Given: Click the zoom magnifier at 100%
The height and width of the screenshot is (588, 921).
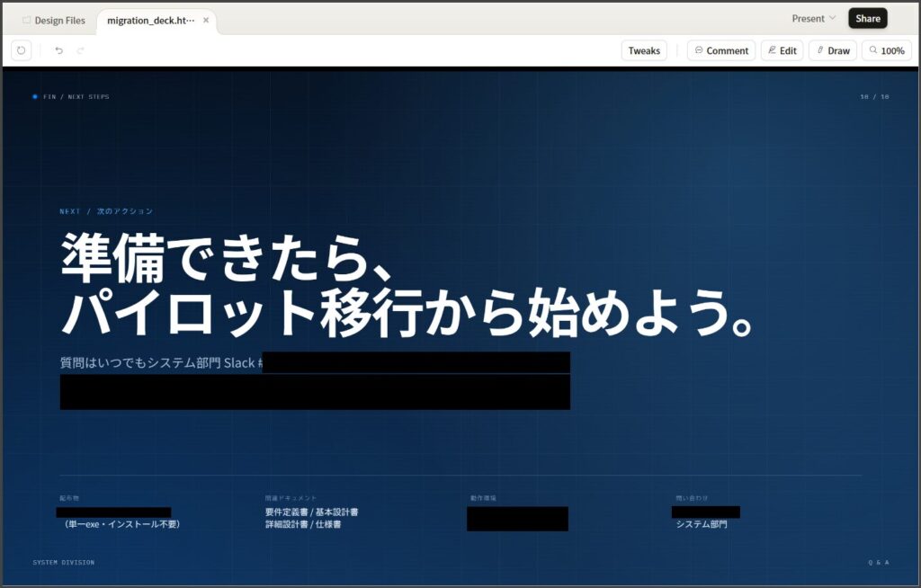Looking at the screenshot, I should (x=873, y=50).
